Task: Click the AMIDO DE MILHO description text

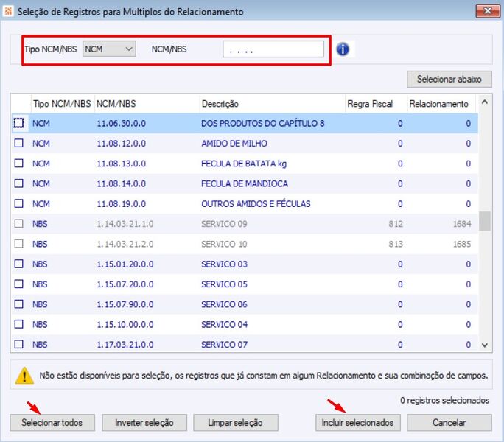Action: click(234, 144)
